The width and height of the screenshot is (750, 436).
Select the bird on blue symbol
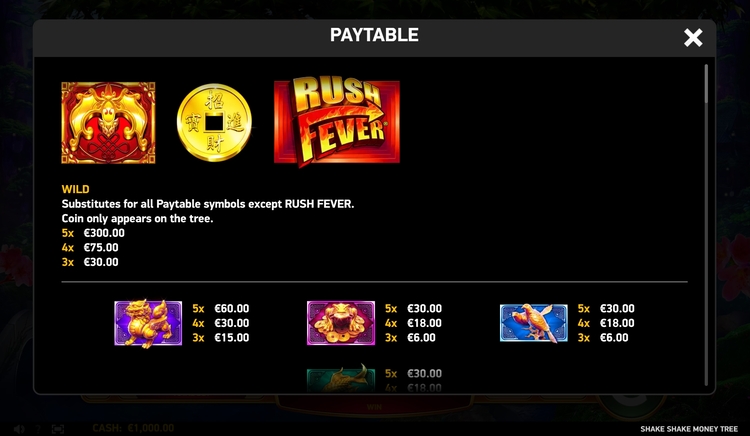point(534,323)
